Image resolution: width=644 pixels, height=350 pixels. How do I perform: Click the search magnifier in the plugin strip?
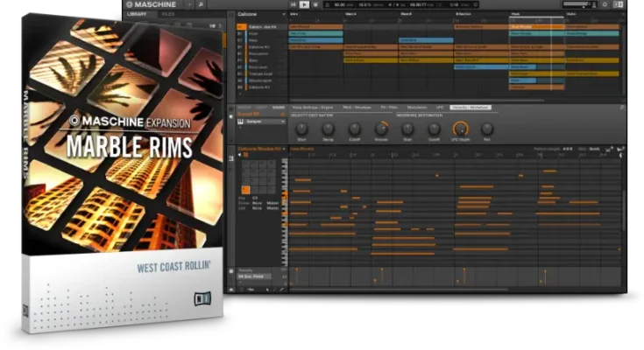622,108
